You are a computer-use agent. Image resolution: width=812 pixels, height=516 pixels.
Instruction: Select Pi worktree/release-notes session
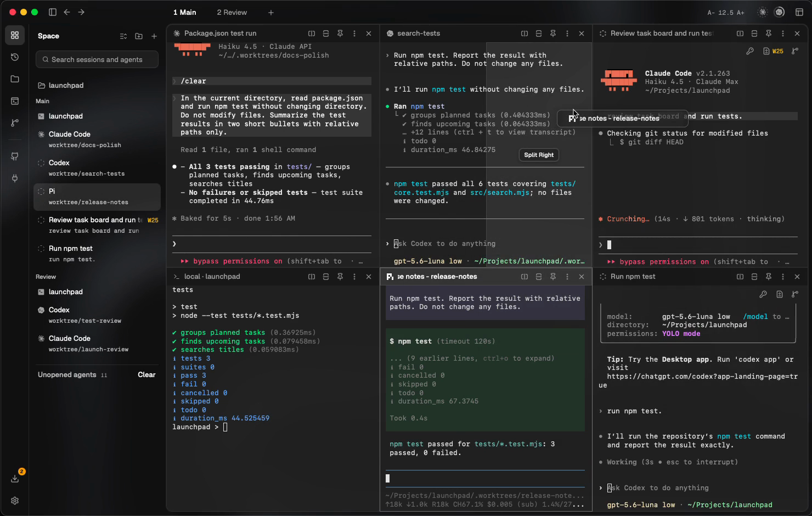click(97, 197)
